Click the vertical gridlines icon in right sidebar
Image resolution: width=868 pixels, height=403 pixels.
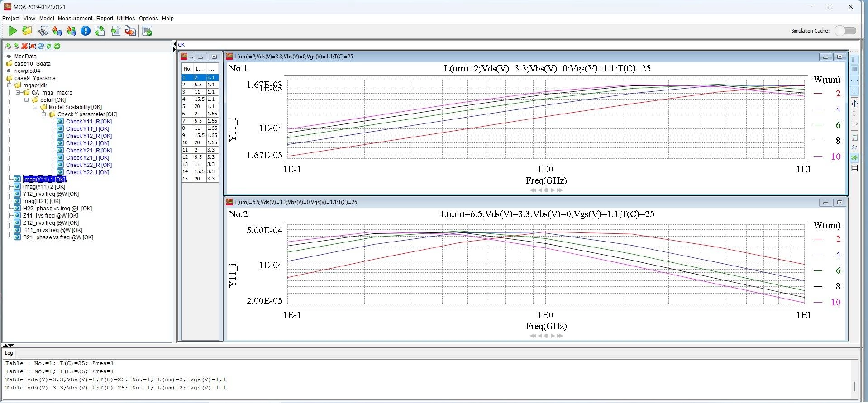coord(854,60)
